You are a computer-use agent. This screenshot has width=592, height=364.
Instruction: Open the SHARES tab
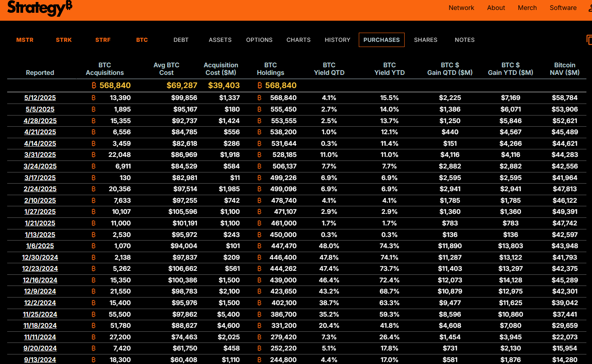point(425,40)
